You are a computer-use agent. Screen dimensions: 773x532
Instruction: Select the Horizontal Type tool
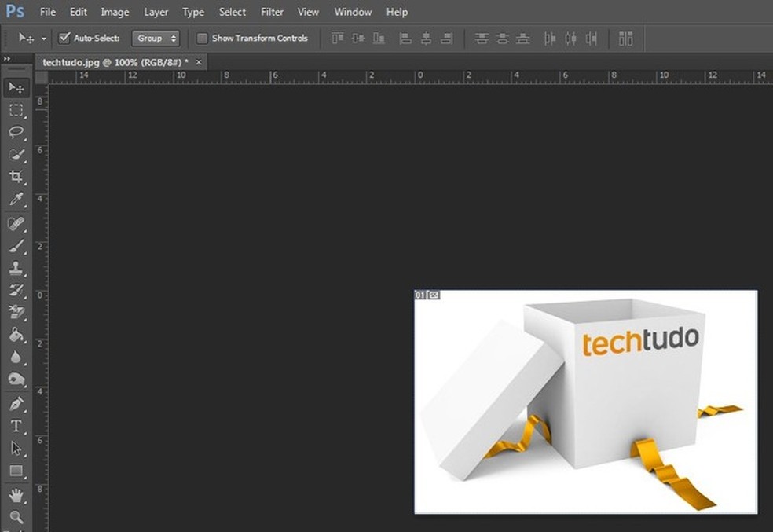click(x=16, y=426)
